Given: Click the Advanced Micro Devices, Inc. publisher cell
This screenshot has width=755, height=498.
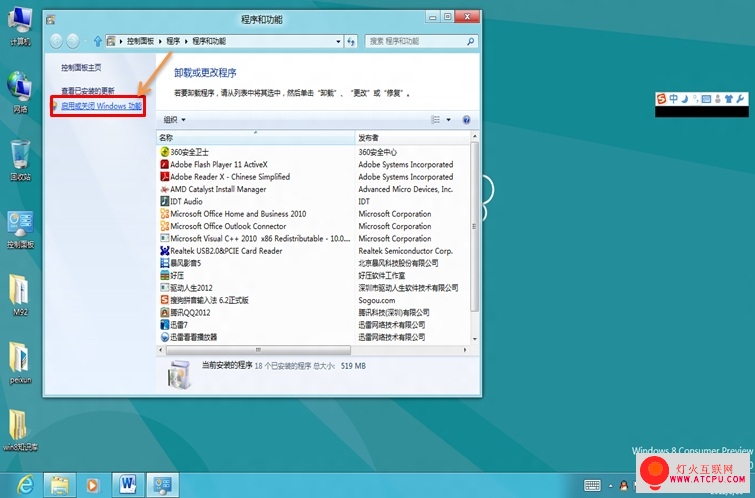Looking at the screenshot, I should coord(405,189).
